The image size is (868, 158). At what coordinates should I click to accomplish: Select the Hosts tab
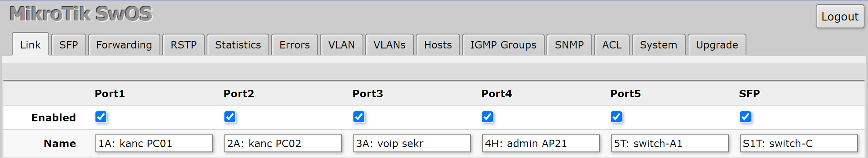[x=438, y=45]
